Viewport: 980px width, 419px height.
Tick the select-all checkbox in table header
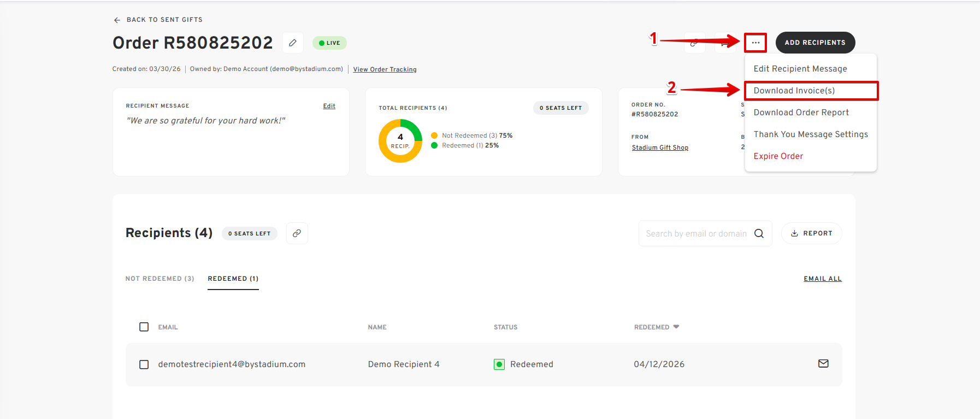(144, 327)
